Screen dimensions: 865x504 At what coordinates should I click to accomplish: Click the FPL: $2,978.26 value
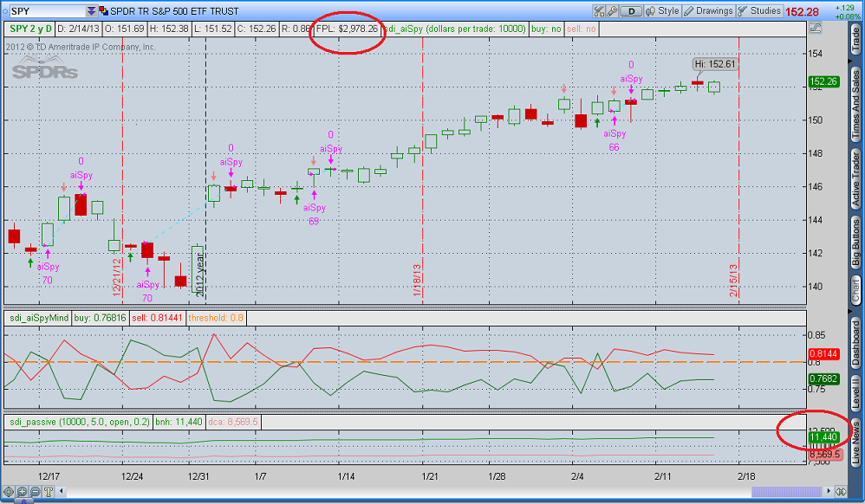pos(347,29)
